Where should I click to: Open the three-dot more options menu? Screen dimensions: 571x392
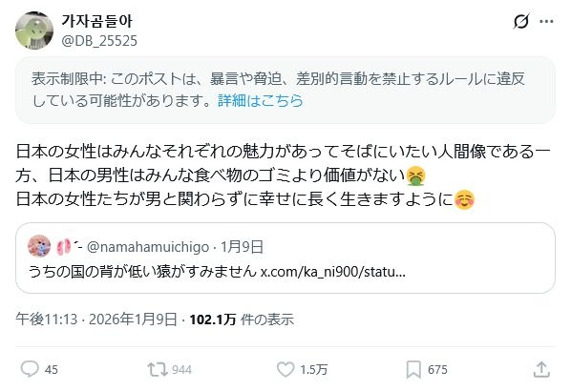(546, 21)
